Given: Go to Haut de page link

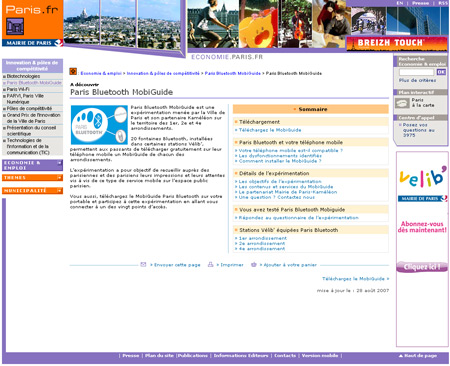Looking at the screenshot, I should point(418,356).
